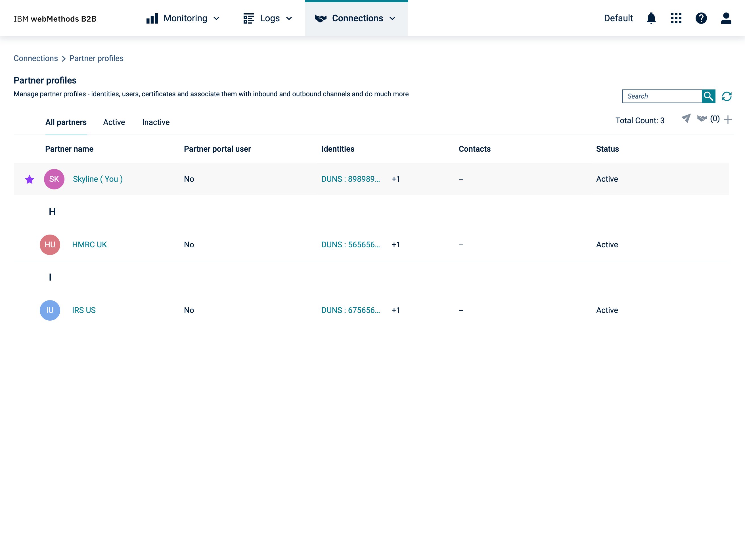Click the Contacts column header

(x=474, y=149)
